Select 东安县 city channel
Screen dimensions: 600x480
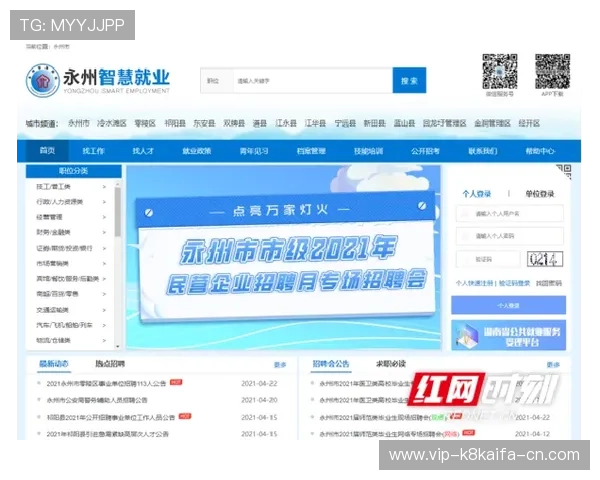pyautogui.click(x=204, y=123)
